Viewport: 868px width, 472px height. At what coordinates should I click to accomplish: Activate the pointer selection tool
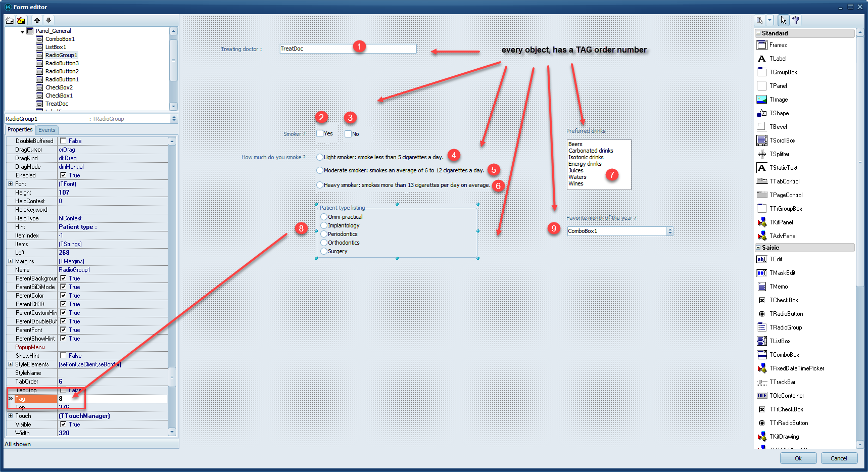click(x=783, y=20)
